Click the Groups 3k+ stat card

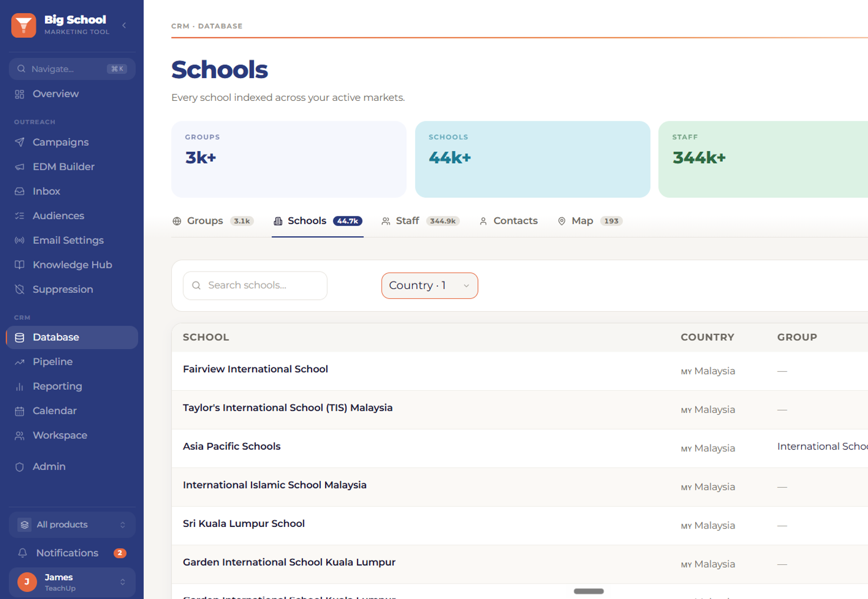tap(289, 159)
